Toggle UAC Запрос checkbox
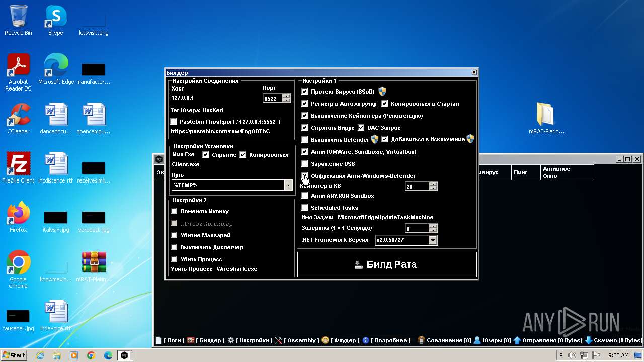This screenshot has height=362, width=644. (x=361, y=128)
